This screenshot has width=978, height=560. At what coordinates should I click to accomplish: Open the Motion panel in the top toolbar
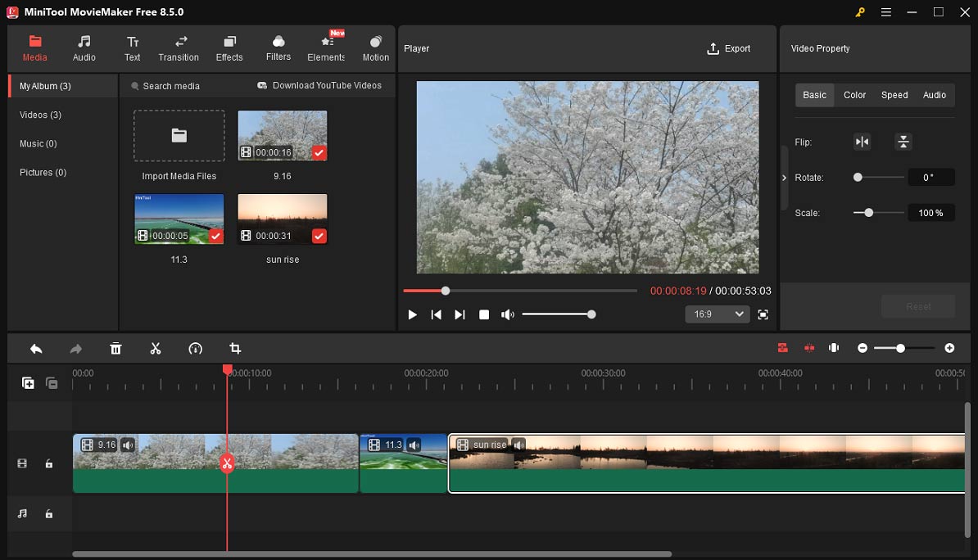(x=375, y=47)
